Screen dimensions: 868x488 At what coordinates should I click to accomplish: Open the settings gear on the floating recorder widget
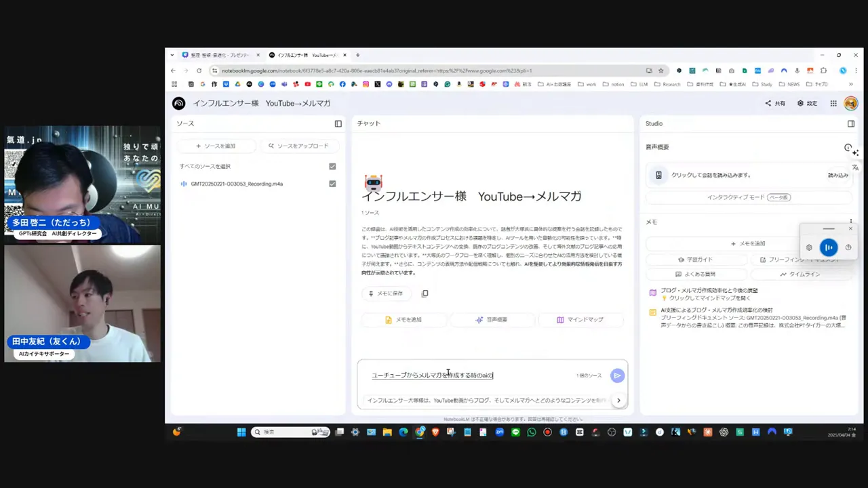click(x=809, y=247)
